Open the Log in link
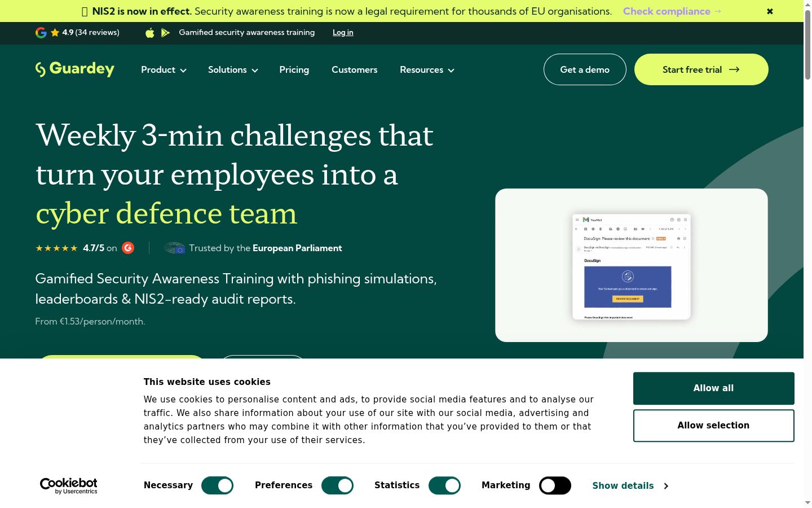This screenshot has height=508, width=812. click(343, 33)
